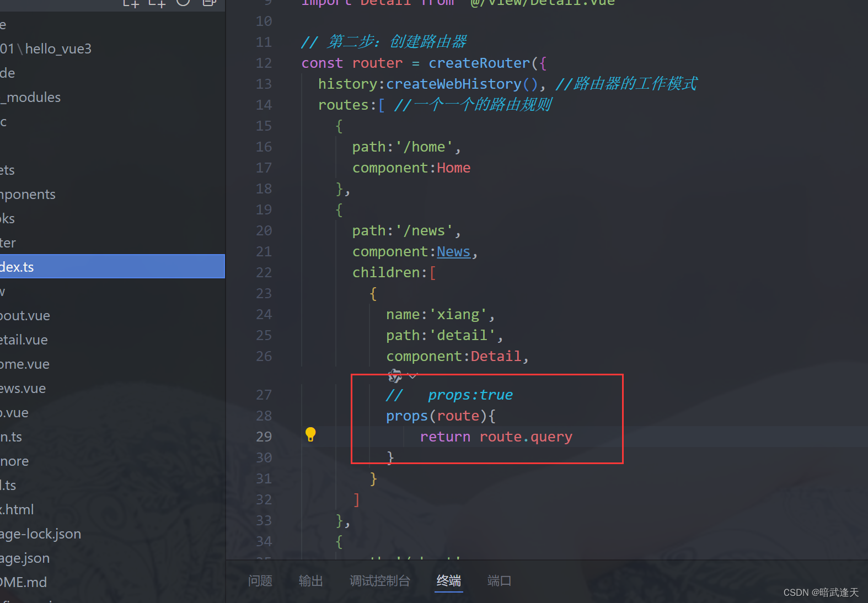Click the 'children' key on line 22
This screenshot has width=868, height=603.
pos(386,273)
